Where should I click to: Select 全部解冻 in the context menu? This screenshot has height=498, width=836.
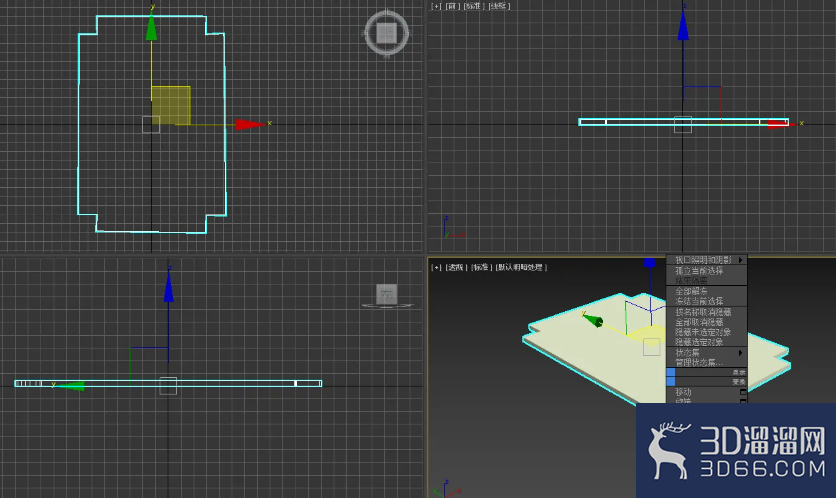(x=706, y=291)
